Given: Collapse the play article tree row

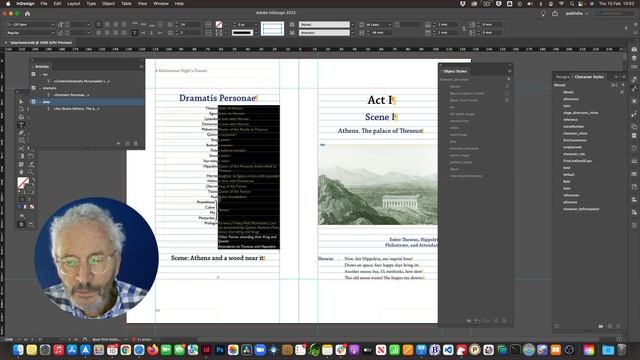Looking at the screenshot, I should click(40, 102).
